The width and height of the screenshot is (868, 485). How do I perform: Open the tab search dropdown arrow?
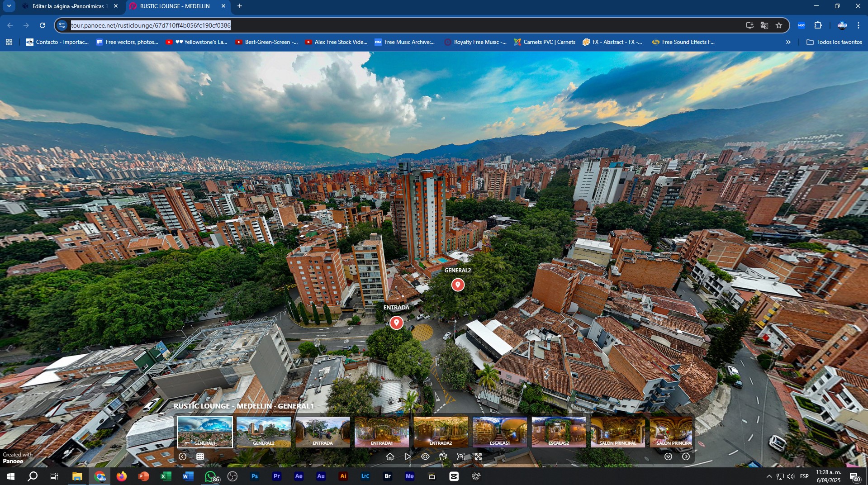9,6
